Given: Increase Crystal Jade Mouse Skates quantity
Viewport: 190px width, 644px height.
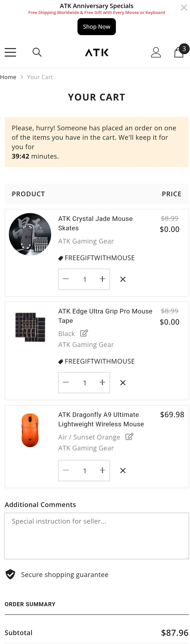Looking at the screenshot, I should [x=102, y=279].
